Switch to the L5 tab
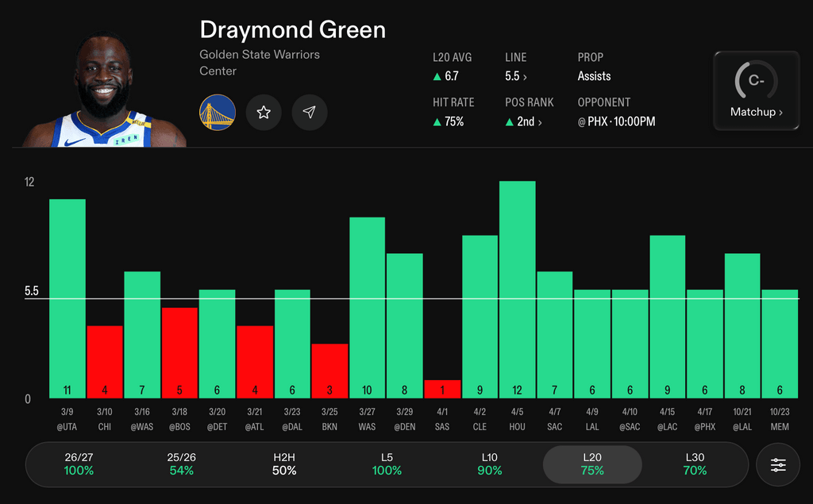The width and height of the screenshot is (813, 504). click(387, 464)
